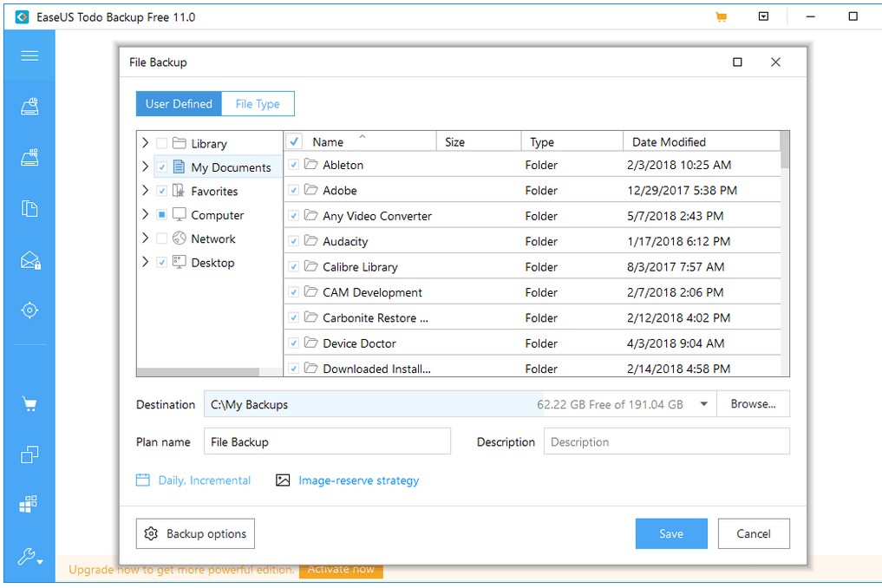Click the Disk/Partition Backup sidebar icon
This screenshot has width=882, height=588.
pyautogui.click(x=29, y=107)
